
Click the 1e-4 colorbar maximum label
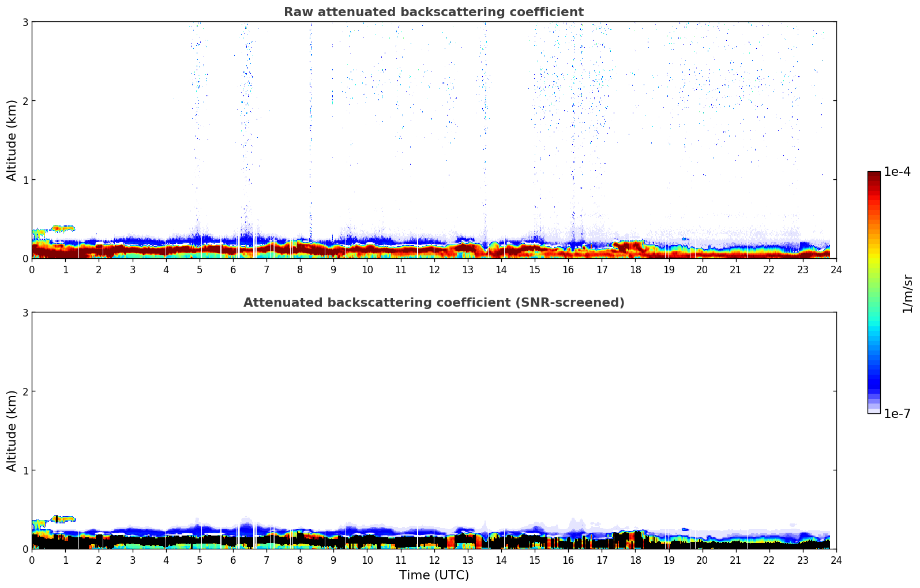point(897,172)
